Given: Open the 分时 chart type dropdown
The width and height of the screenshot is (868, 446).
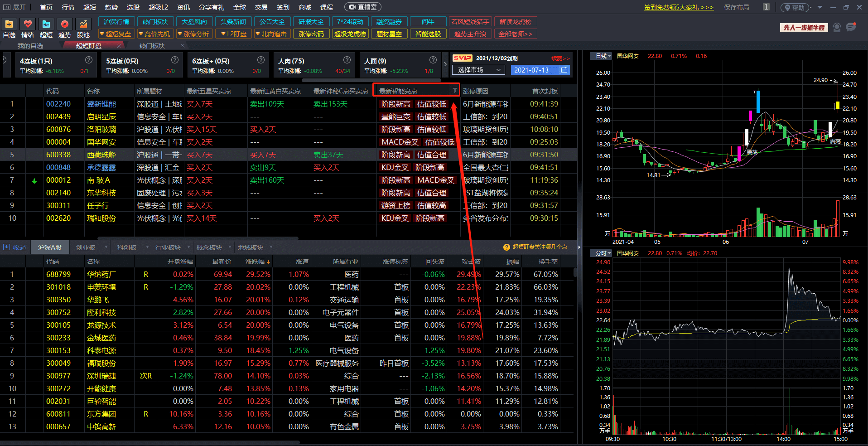Looking at the screenshot, I should click(x=601, y=253).
